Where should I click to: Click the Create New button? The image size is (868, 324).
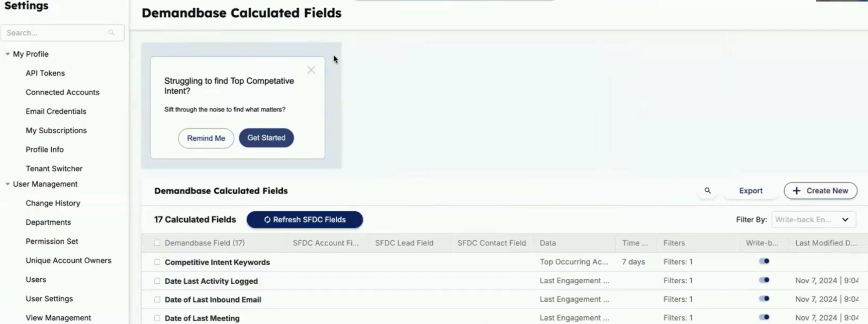(820, 190)
